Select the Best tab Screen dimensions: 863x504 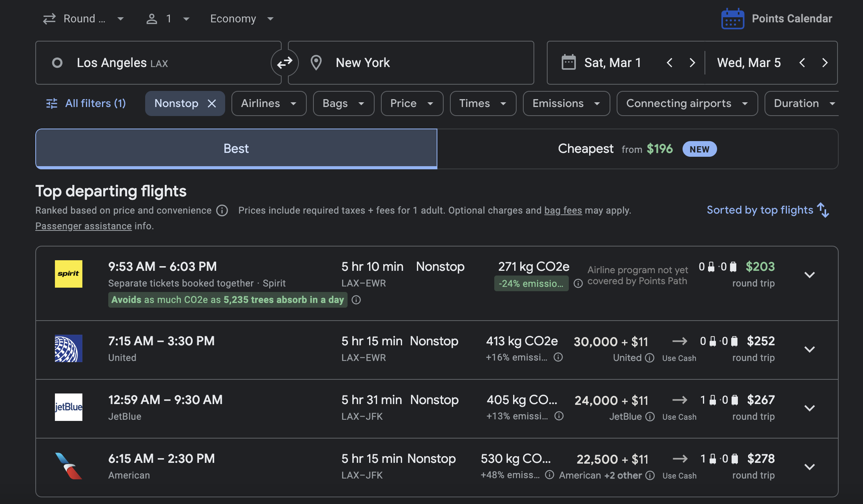pos(236,149)
